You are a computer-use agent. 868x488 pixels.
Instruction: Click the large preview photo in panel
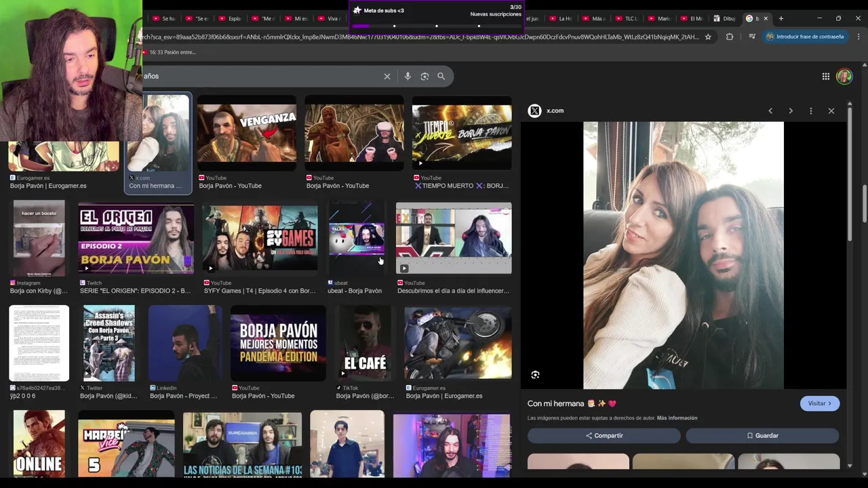(x=684, y=256)
